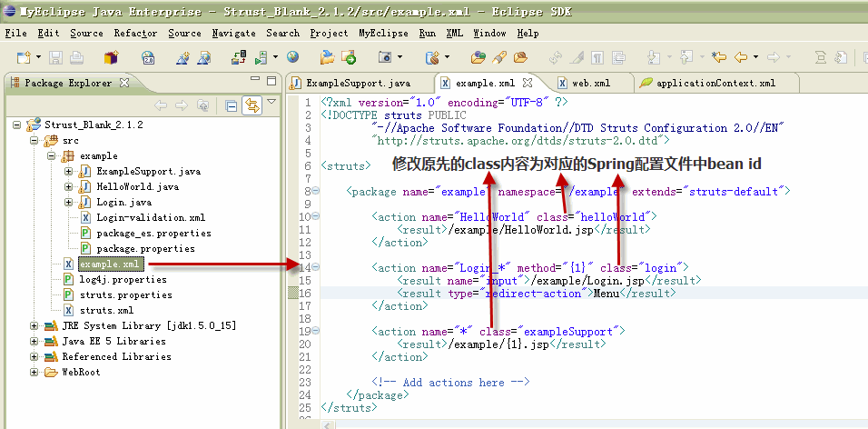The width and height of the screenshot is (868, 429).
Task: Minimize the Package Explorer view
Action: pos(254,80)
